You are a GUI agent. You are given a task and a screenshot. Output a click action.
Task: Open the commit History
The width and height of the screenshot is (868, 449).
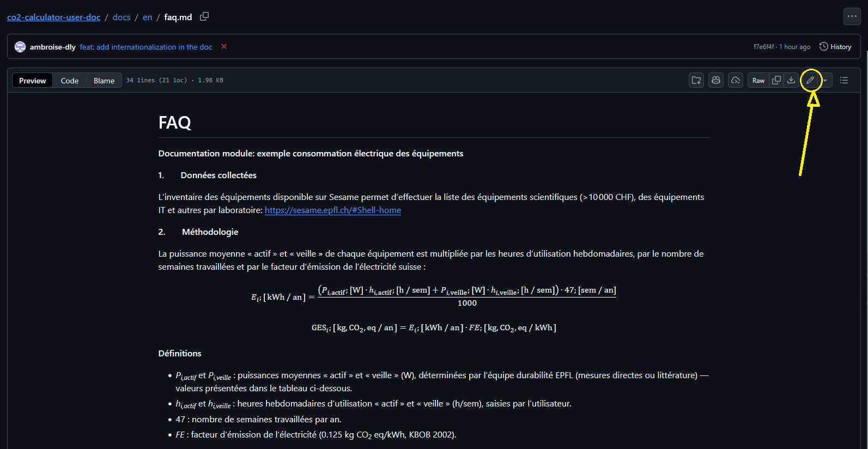pos(835,47)
